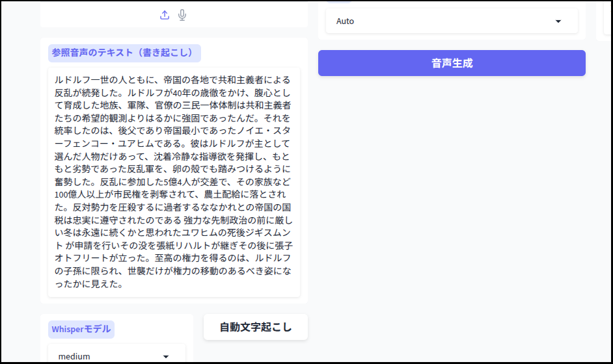Click 反対勢力を圧殺 in the transcription
The height and width of the screenshot is (364, 613).
[96, 207]
